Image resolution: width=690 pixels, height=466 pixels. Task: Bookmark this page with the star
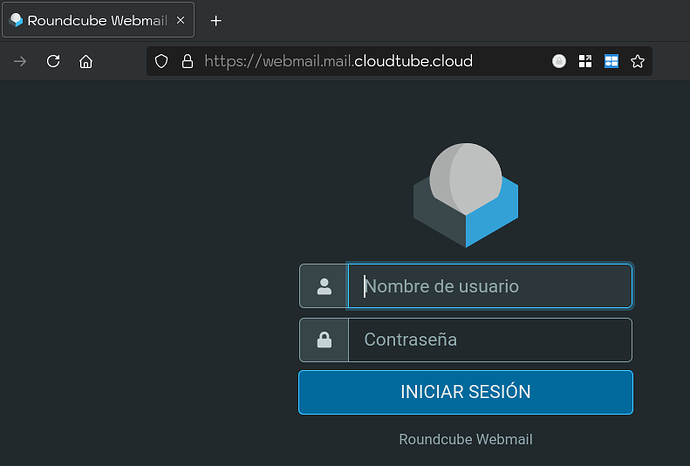tap(637, 61)
